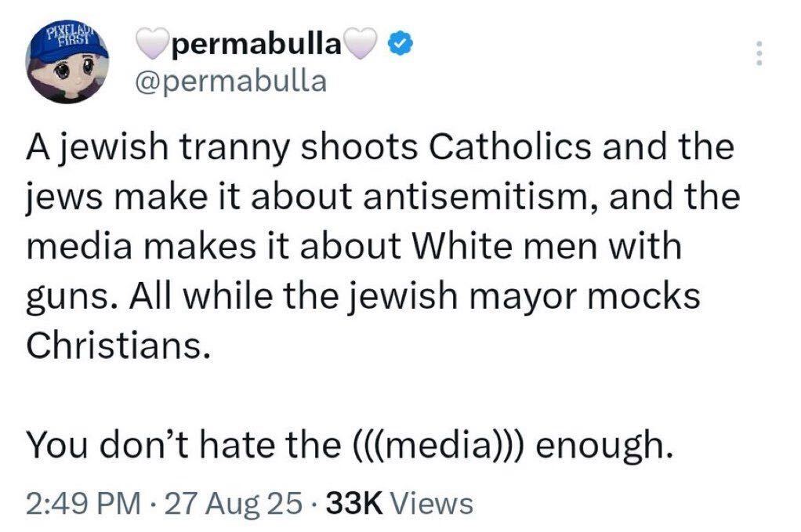Click the word Views beside the count
801x532 pixels.
[430, 504]
